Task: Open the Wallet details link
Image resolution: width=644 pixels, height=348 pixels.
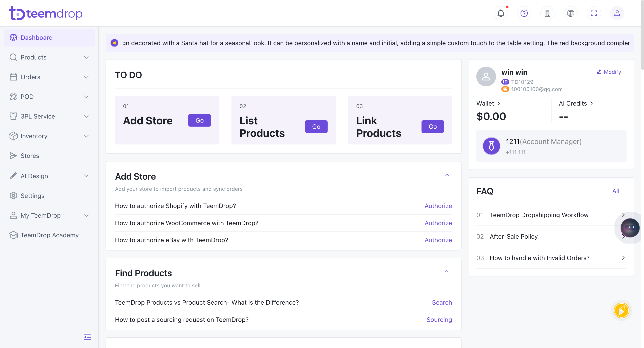Action: [x=488, y=104]
